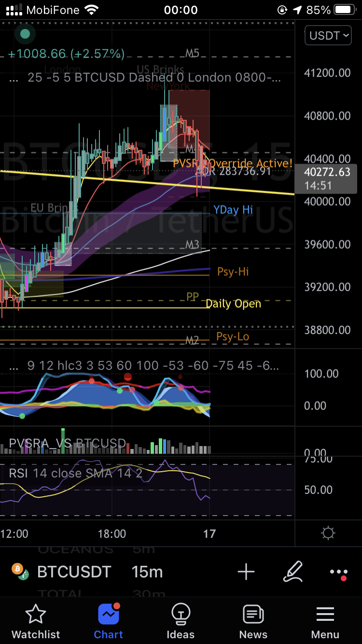Change the BTCUSDT symbol

pyautogui.click(x=74, y=572)
